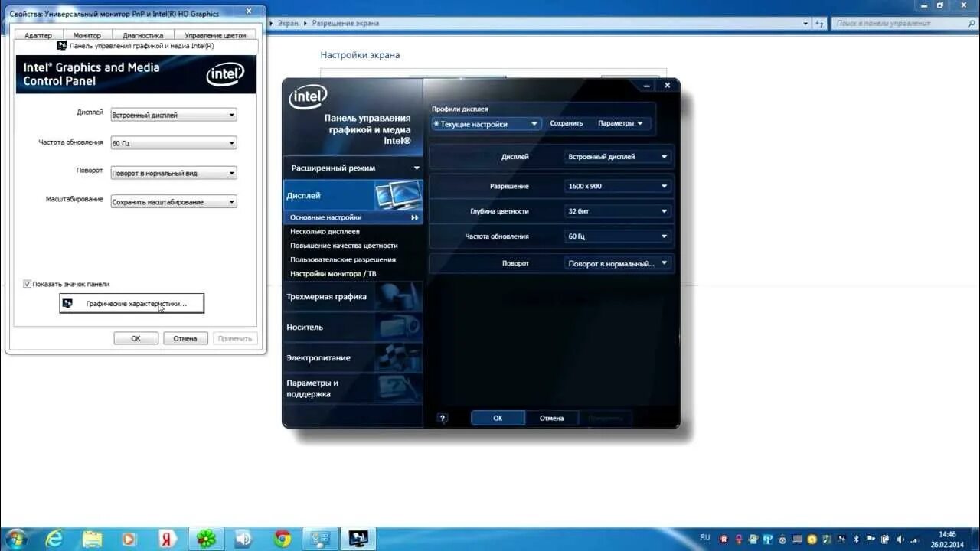Switch to the Адаптер tab
Image resolution: width=980 pixels, height=551 pixels.
tap(38, 35)
